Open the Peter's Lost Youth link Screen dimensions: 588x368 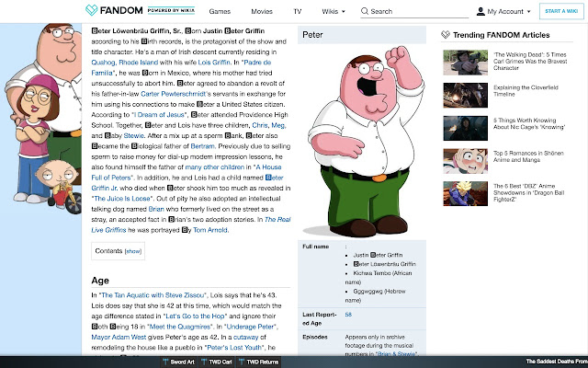coord(235,348)
